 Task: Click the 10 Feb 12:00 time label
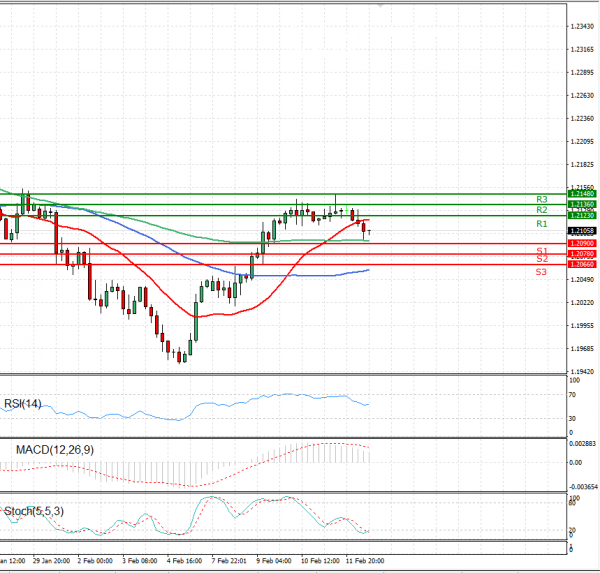tap(320, 561)
